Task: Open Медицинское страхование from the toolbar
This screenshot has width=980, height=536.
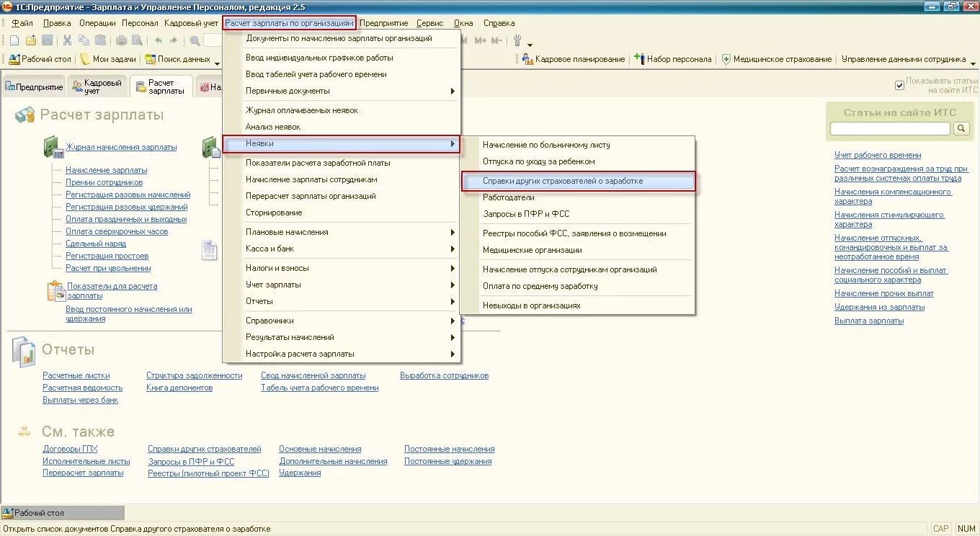Action: tap(776, 59)
